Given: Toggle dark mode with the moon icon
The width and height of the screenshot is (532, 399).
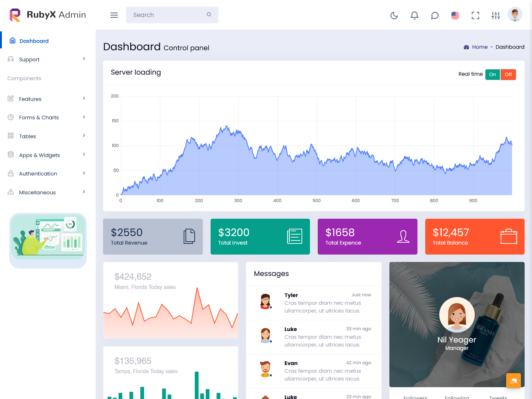Looking at the screenshot, I should coord(394,16).
